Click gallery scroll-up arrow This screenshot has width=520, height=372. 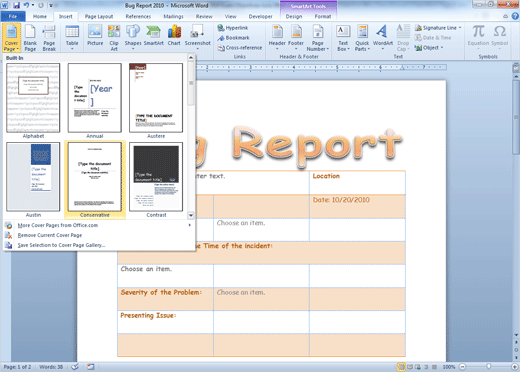(x=191, y=58)
